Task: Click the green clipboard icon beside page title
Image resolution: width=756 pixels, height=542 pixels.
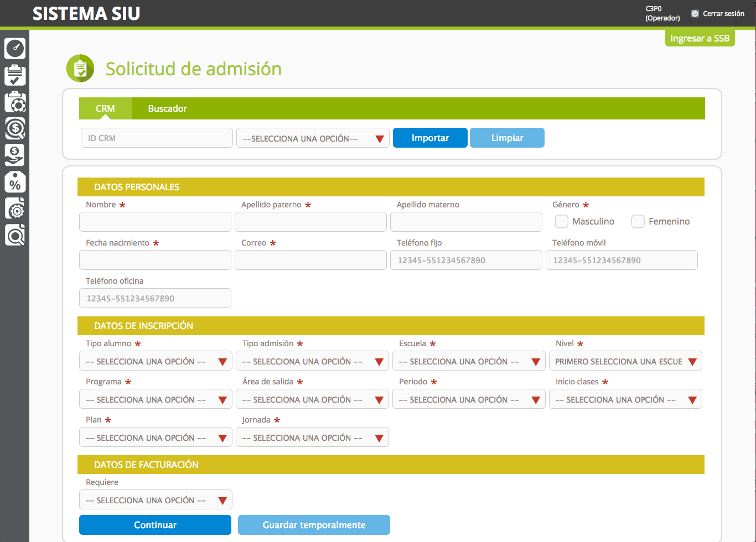Action: (x=80, y=69)
